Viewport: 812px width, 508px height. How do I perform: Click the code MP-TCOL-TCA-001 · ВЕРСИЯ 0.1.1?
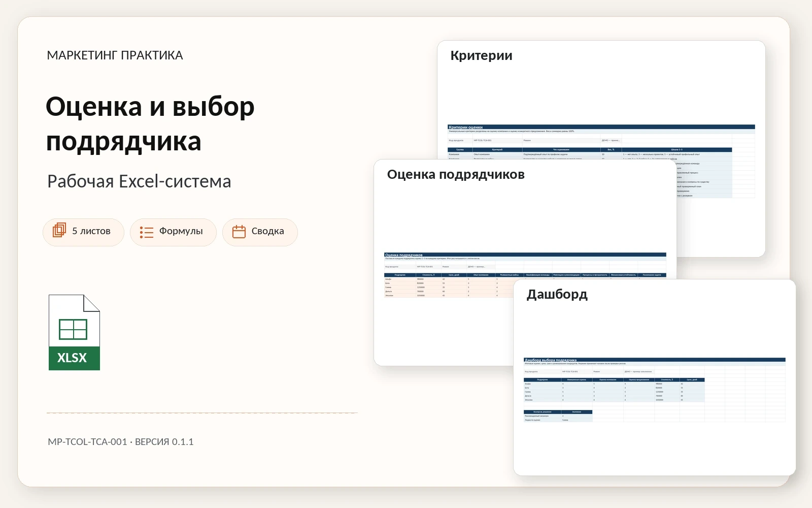pos(121,441)
